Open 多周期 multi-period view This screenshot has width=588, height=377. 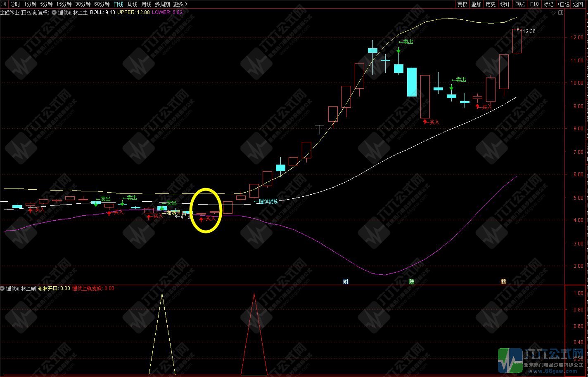[162, 4]
